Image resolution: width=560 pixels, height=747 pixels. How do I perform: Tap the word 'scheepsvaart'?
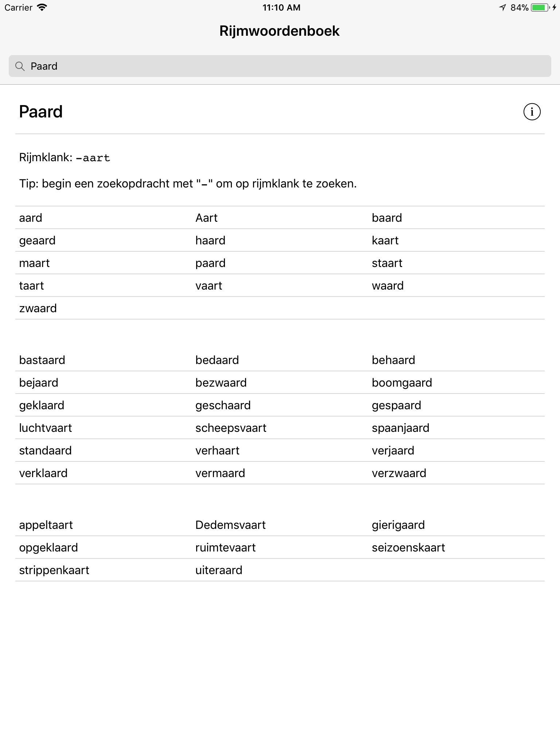coord(231,428)
